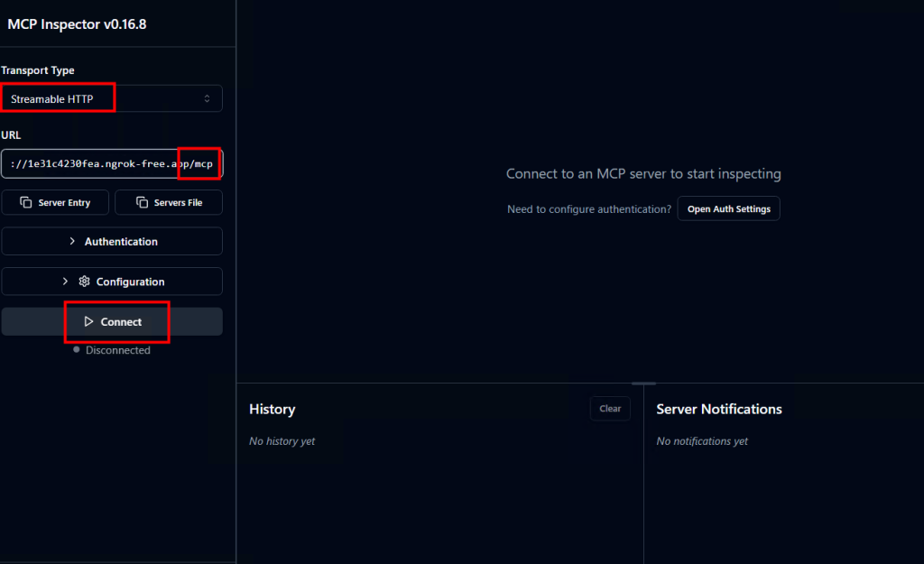Click the play triangle icon on Connect
The height and width of the screenshot is (564, 924).
click(x=88, y=322)
